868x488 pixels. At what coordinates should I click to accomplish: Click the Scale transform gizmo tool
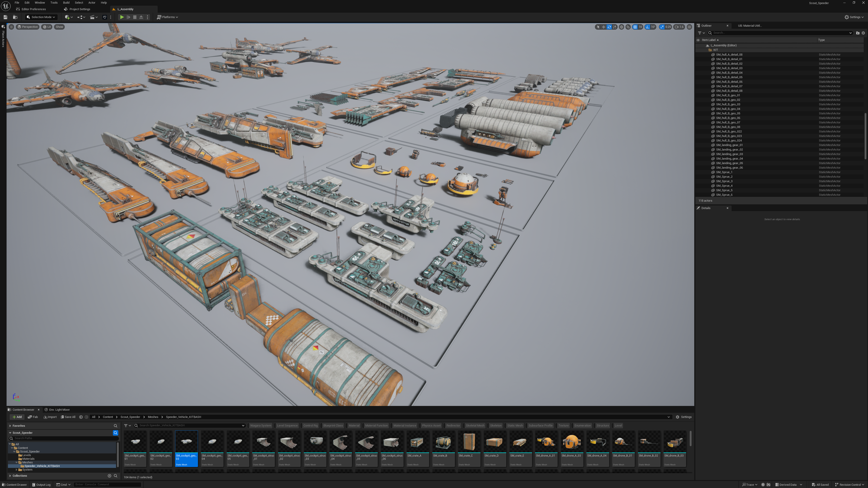(615, 27)
